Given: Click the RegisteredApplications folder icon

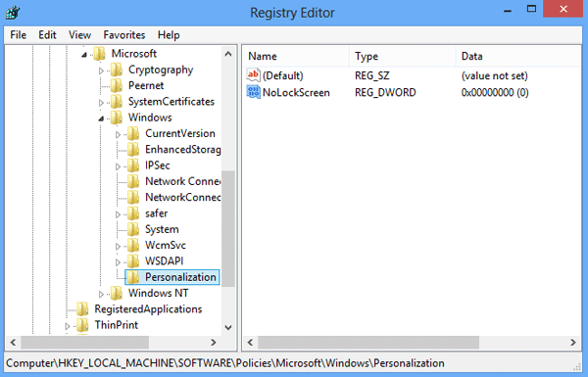Looking at the screenshot, I should (x=82, y=309).
